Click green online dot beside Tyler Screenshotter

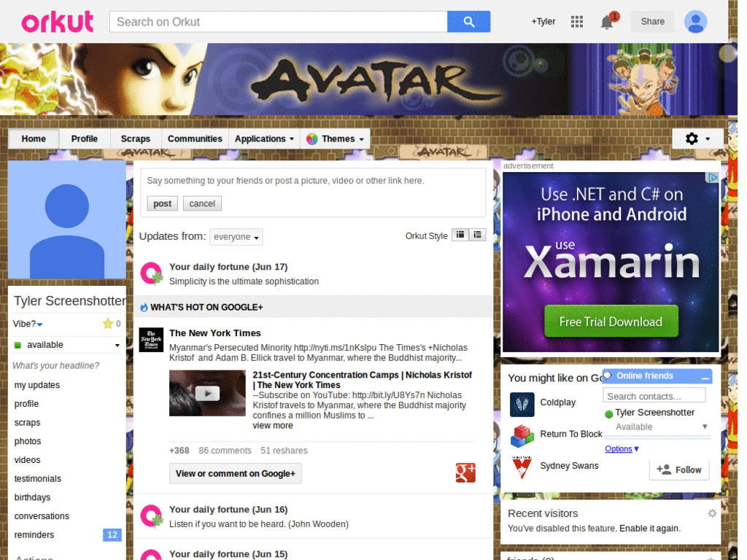pyautogui.click(x=608, y=414)
